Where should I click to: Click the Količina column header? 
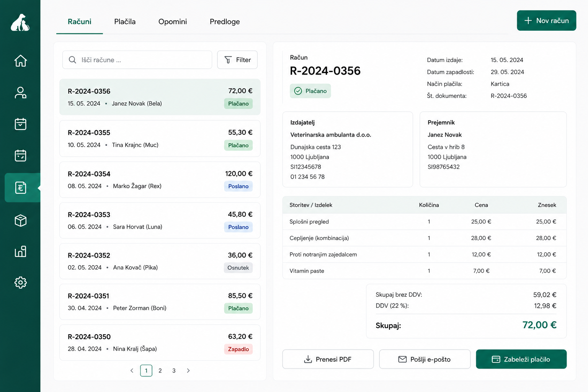[429, 205]
